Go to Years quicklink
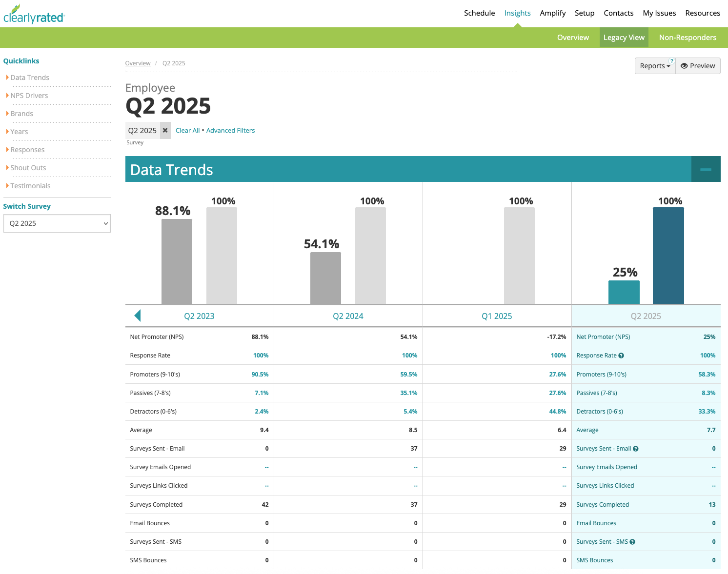The height and width of the screenshot is (574, 728). tap(20, 132)
